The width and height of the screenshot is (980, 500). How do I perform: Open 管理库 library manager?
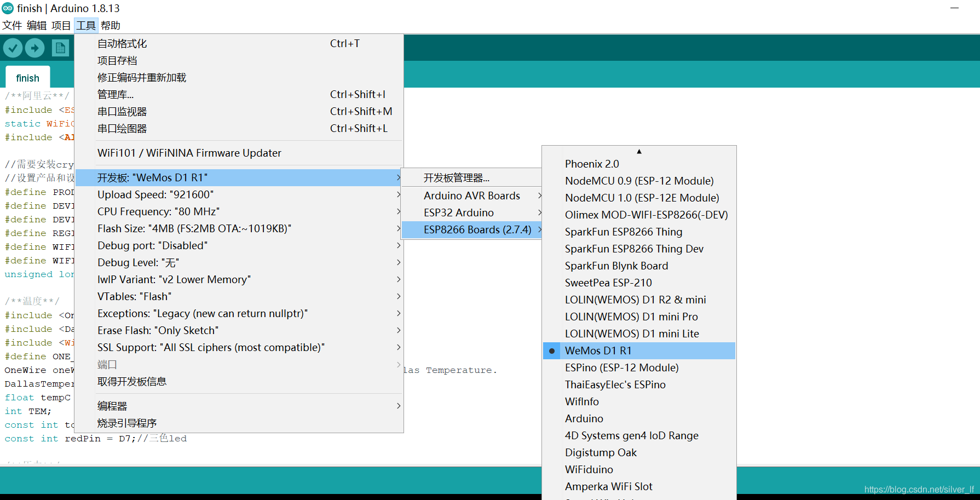239,94
